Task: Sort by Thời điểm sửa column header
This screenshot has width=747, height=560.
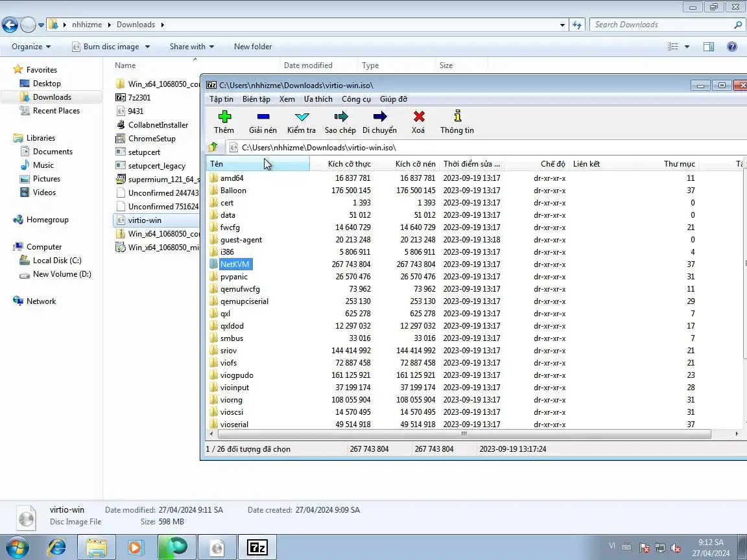Action: pyautogui.click(x=471, y=164)
